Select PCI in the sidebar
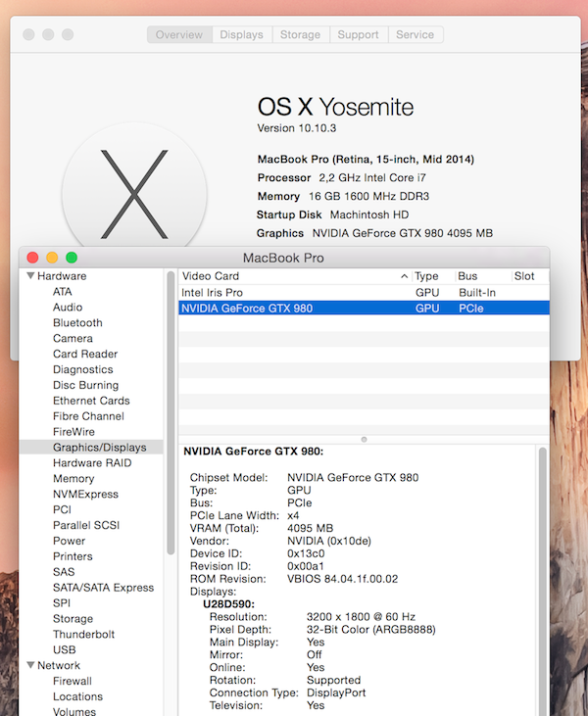 (x=62, y=509)
